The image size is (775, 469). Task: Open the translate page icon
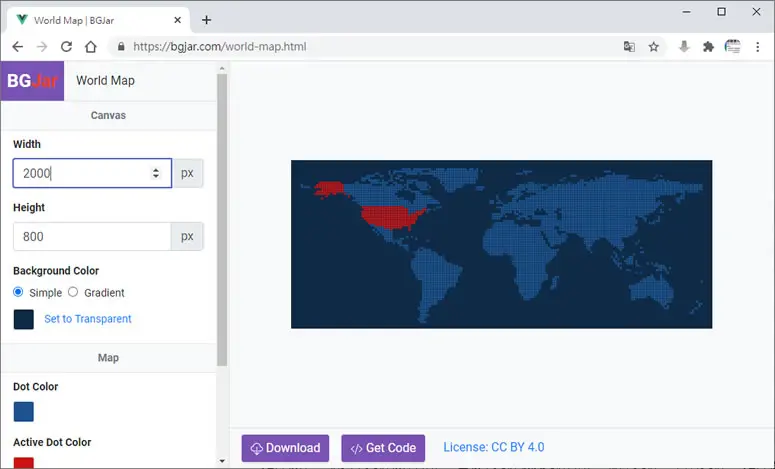629,47
